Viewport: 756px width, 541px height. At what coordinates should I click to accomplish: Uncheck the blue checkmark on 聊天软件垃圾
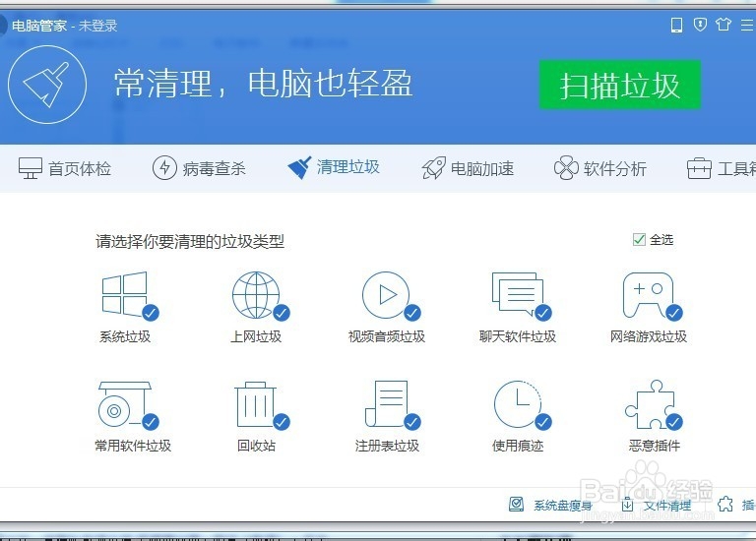543,313
